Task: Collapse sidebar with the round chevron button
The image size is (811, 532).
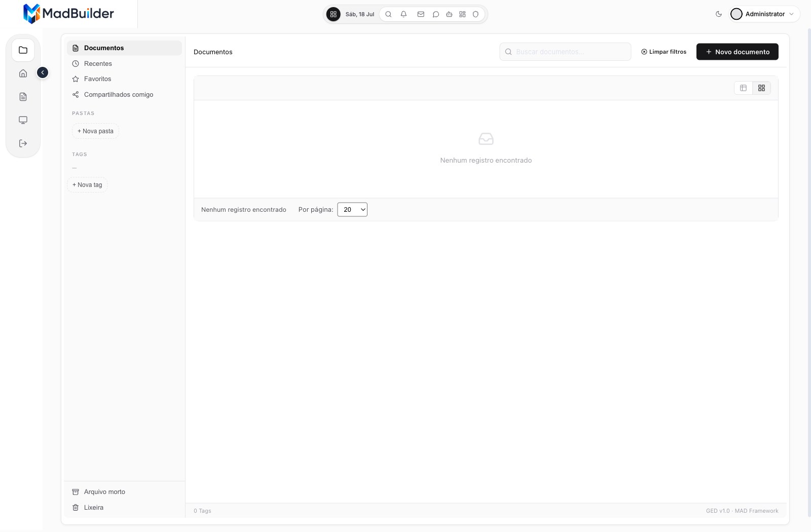Action: click(x=43, y=73)
